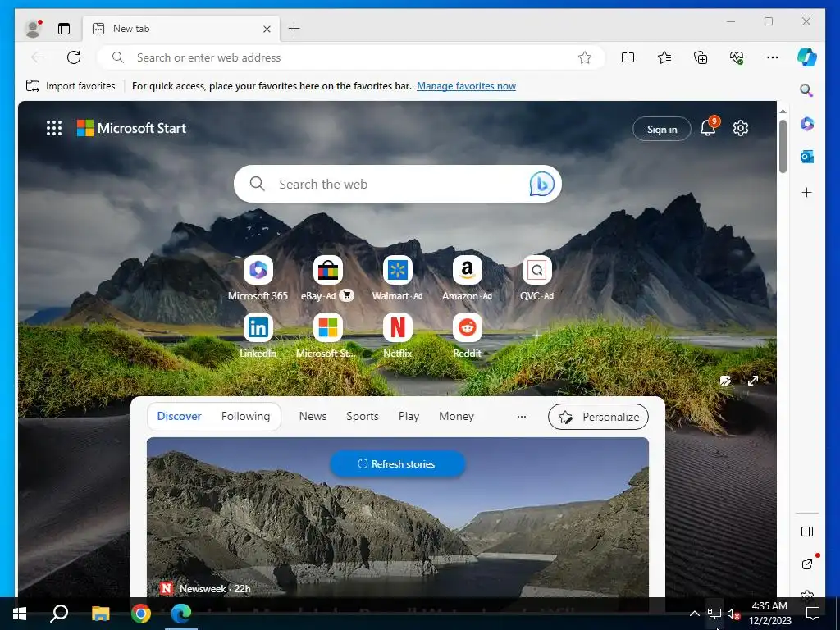Add a new tab with plus button
Screen dimensions: 840x630
coord(294,29)
